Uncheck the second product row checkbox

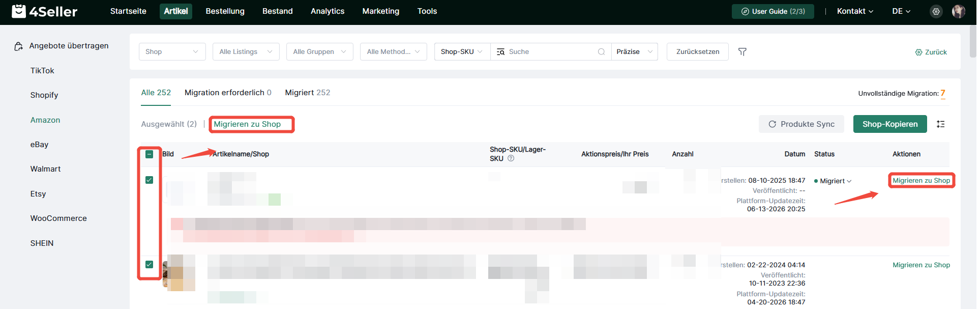tap(149, 265)
